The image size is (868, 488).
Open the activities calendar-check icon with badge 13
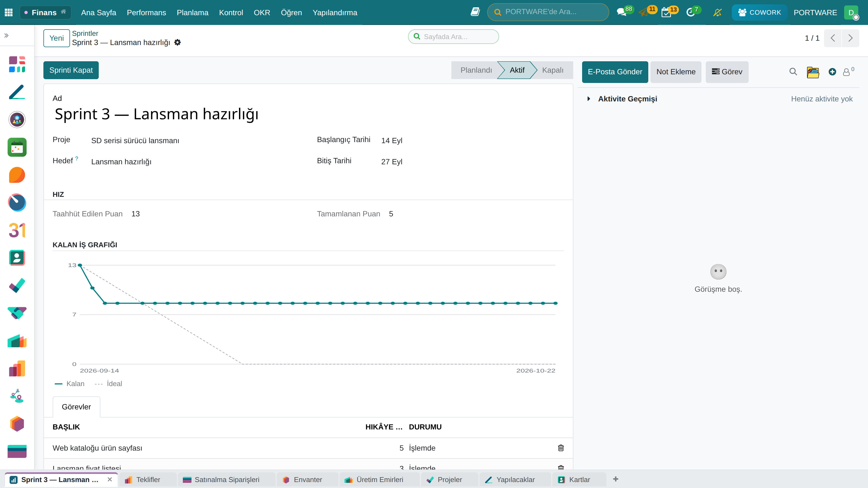666,12
